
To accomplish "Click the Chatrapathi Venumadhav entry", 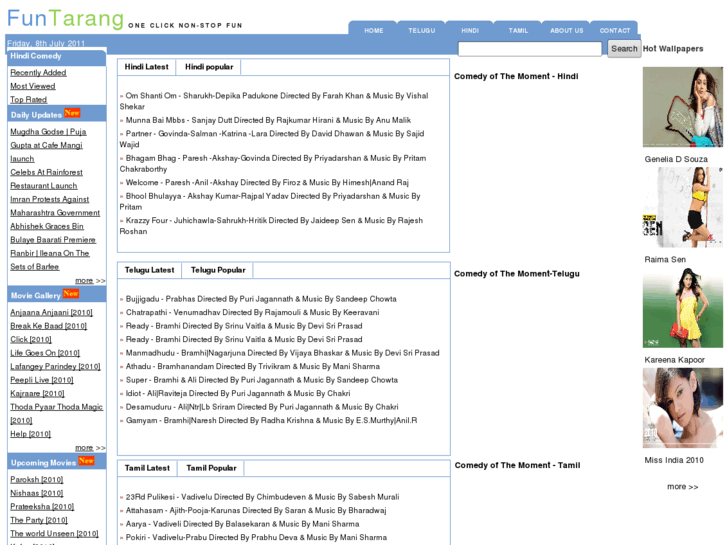I will point(252,312).
